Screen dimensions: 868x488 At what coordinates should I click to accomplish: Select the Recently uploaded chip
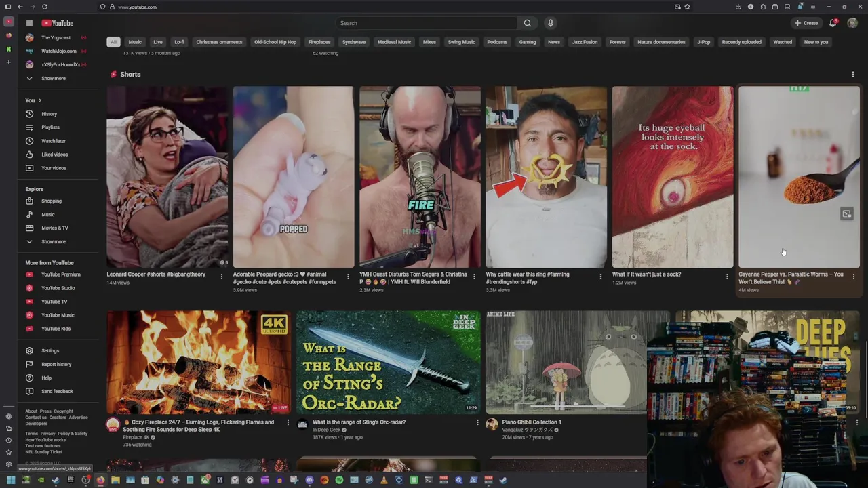741,42
